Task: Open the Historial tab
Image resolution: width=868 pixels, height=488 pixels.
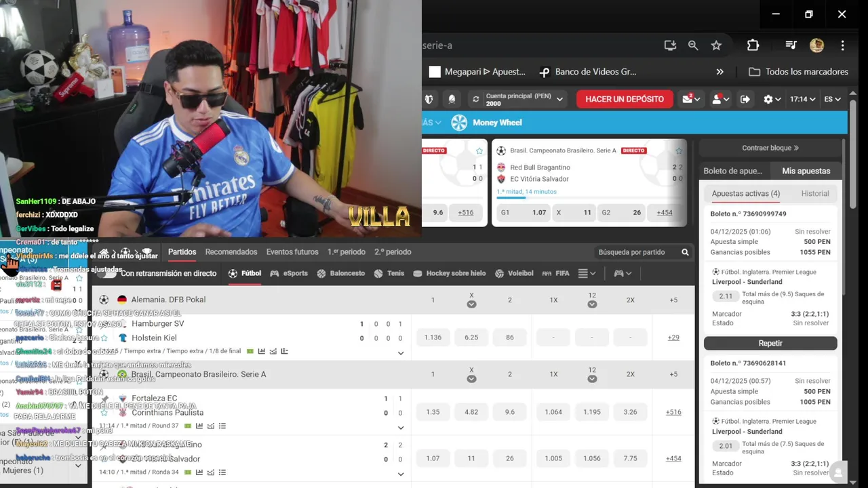Action: pyautogui.click(x=815, y=194)
